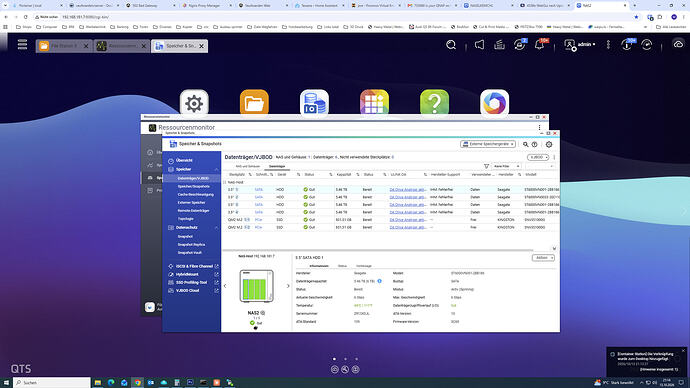Open the Aktion dropdown for selected disk
The image size is (690, 388).
(x=543, y=258)
